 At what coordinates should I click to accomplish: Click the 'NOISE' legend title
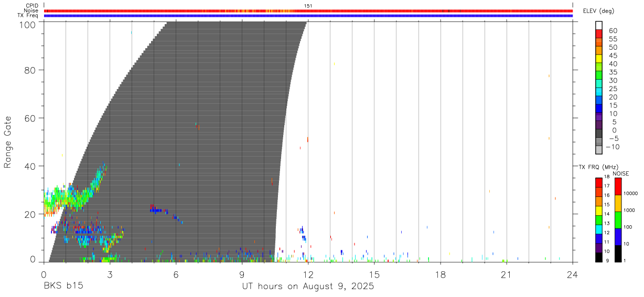621,173
